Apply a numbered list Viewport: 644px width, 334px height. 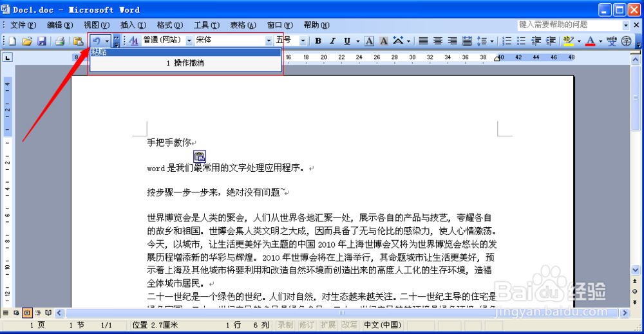tap(507, 41)
